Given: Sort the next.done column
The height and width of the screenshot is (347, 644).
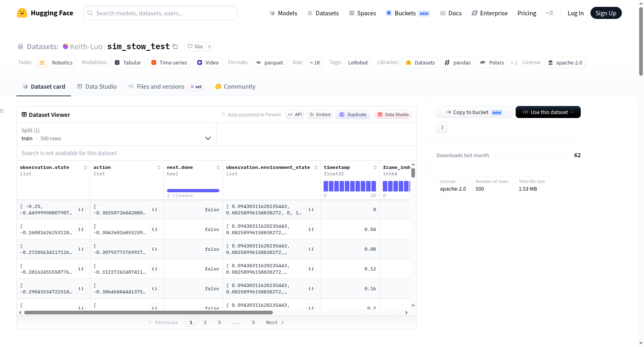Looking at the screenshot, I should click(x=218, y=167).
